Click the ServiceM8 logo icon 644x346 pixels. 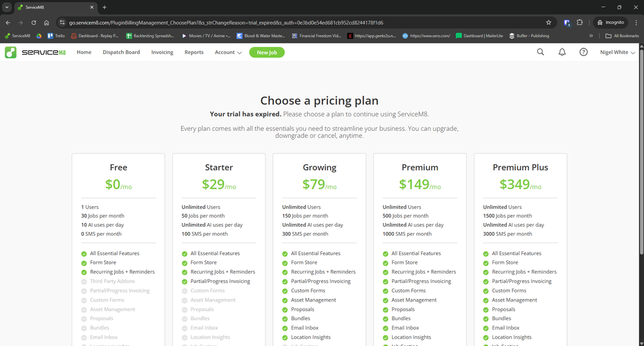tap(11, 53)
